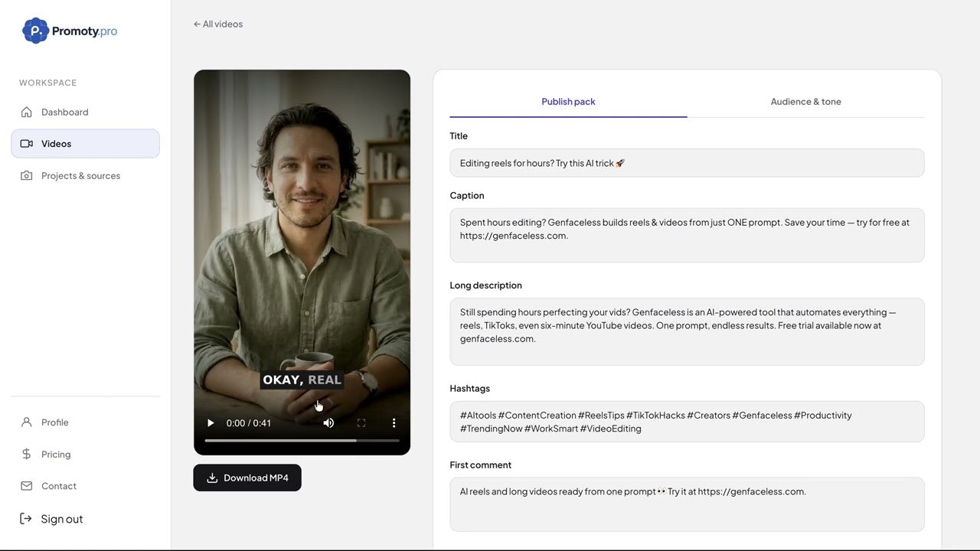Click the 'First comment' label
The image size is (980, 551).
[x=480, y=465]
